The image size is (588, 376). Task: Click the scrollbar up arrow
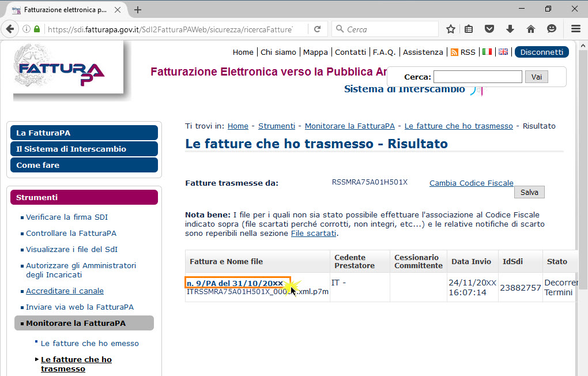pos(582,46)
